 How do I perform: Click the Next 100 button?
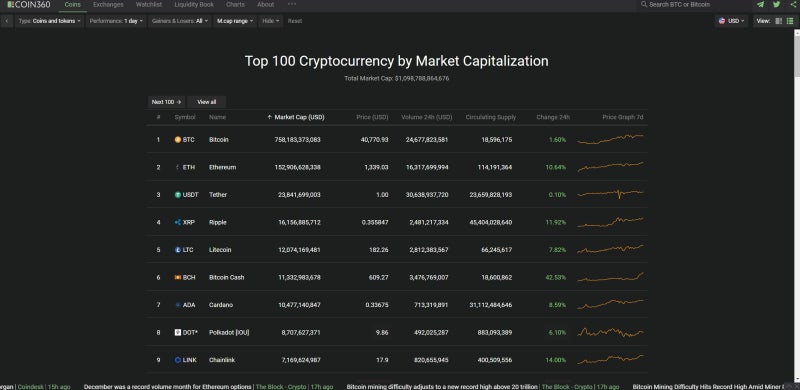click(166, 102)
